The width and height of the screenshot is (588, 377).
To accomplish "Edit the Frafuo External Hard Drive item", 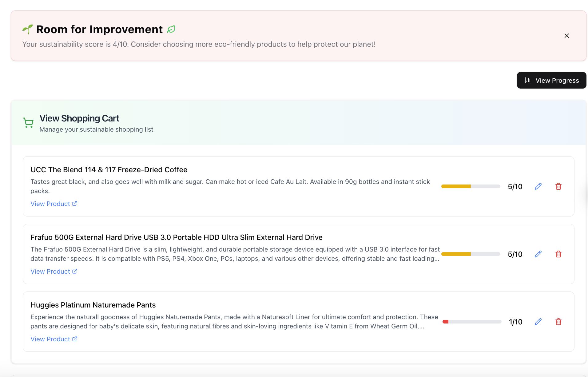I will pos(538,254).
